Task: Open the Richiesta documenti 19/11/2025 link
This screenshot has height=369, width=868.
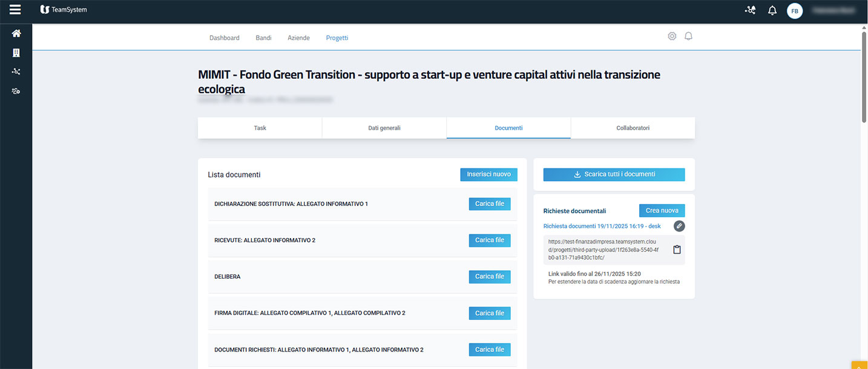Action: click(602, 226)
